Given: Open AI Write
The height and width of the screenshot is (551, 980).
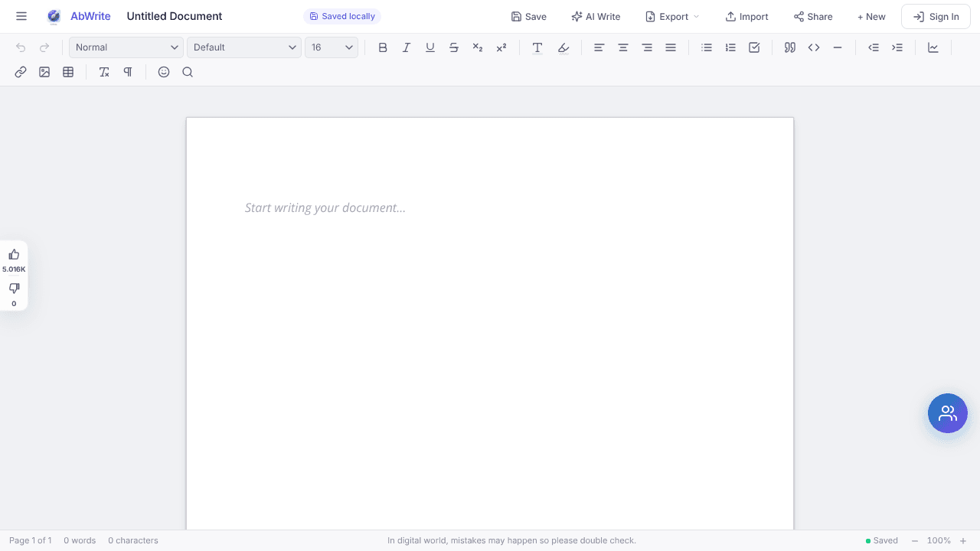Looking at the screenshot, I should (x=596, y=16).
